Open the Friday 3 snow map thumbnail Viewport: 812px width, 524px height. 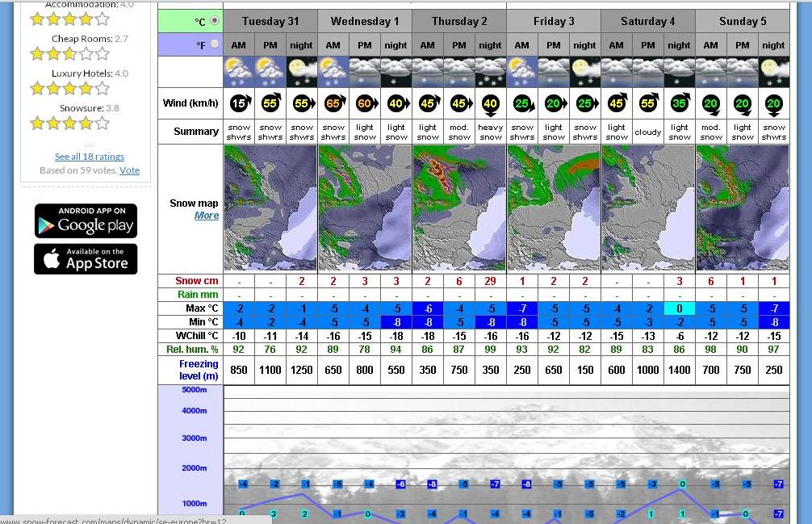554,208
